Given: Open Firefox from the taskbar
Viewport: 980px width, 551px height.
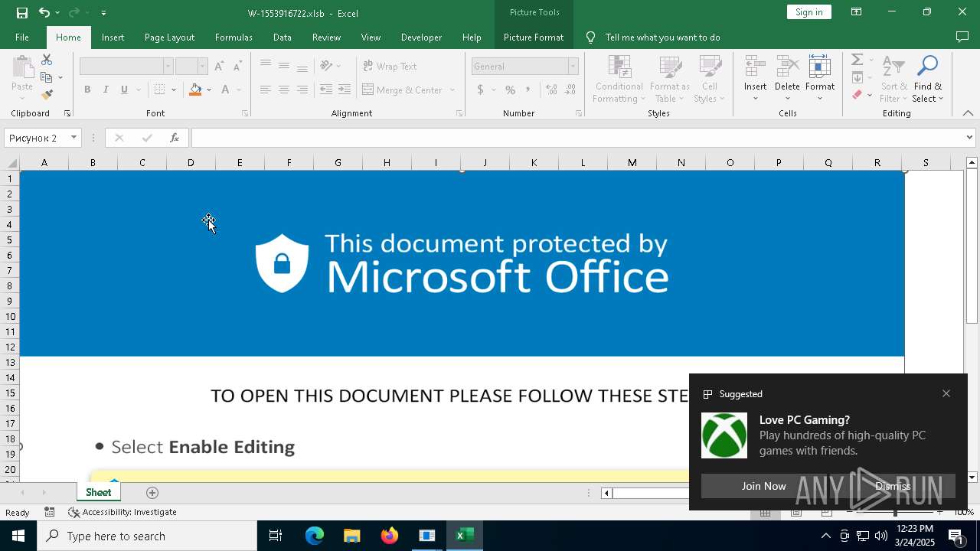Looking at the screenshot, I should click(x=390, y=536).
